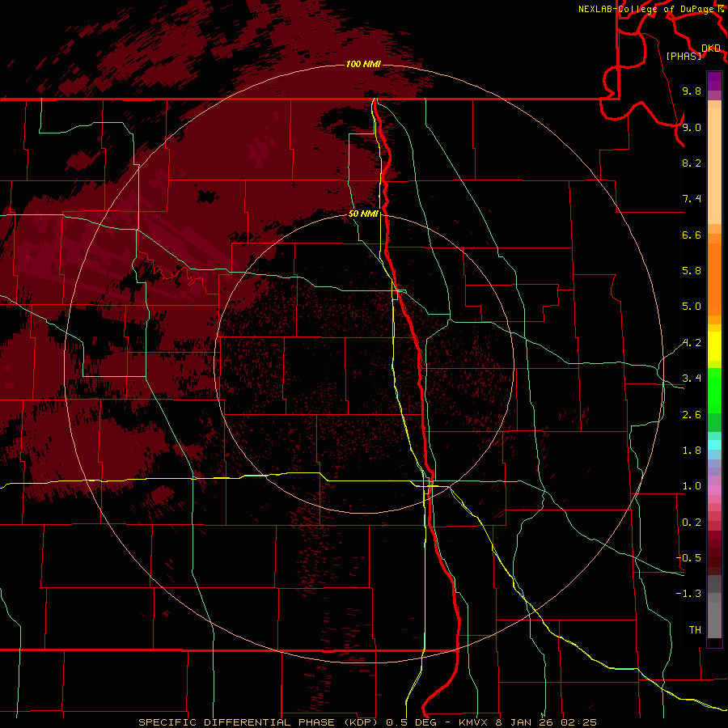The height and width of the screenshot is (728, 728).
Task: Click the 7.4 scale value
Action: pos(692,199)
